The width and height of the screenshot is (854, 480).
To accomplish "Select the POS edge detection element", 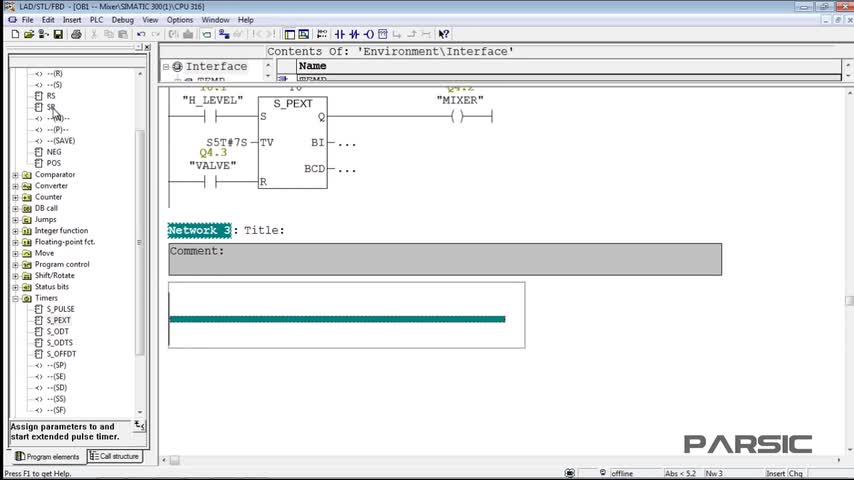I will (x=53, y=163).
